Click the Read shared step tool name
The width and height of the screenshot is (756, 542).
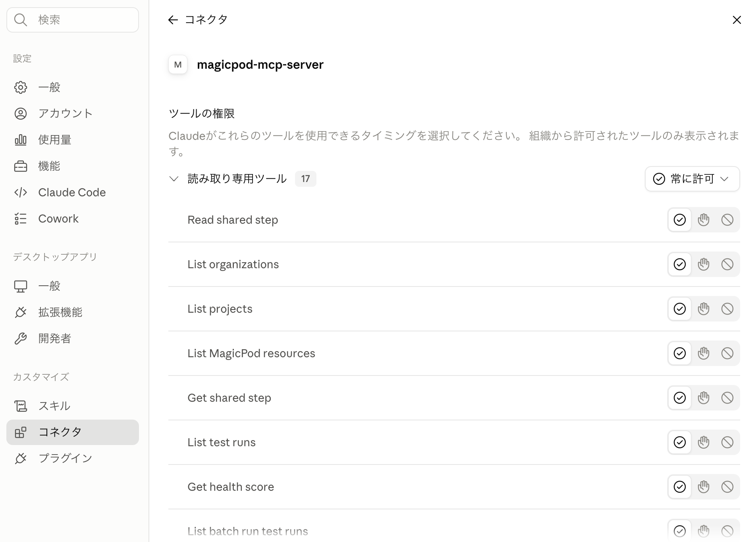click(233, 220)
